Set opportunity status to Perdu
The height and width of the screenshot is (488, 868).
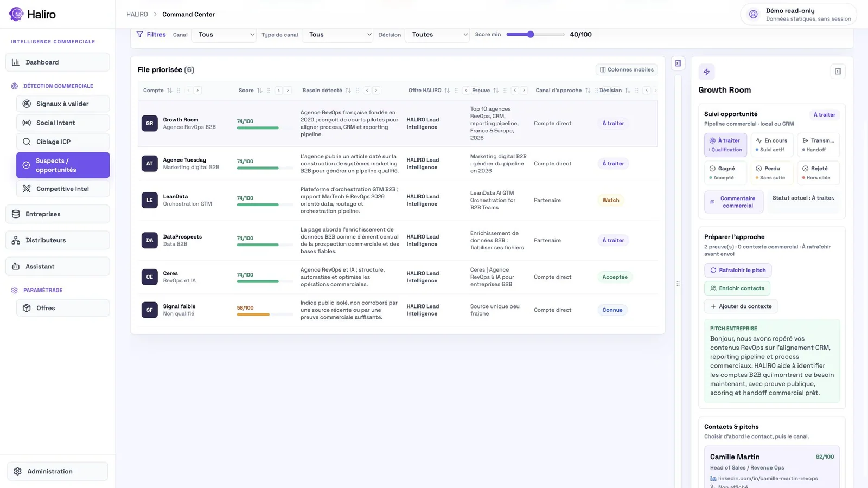click(x=772, y=173)
